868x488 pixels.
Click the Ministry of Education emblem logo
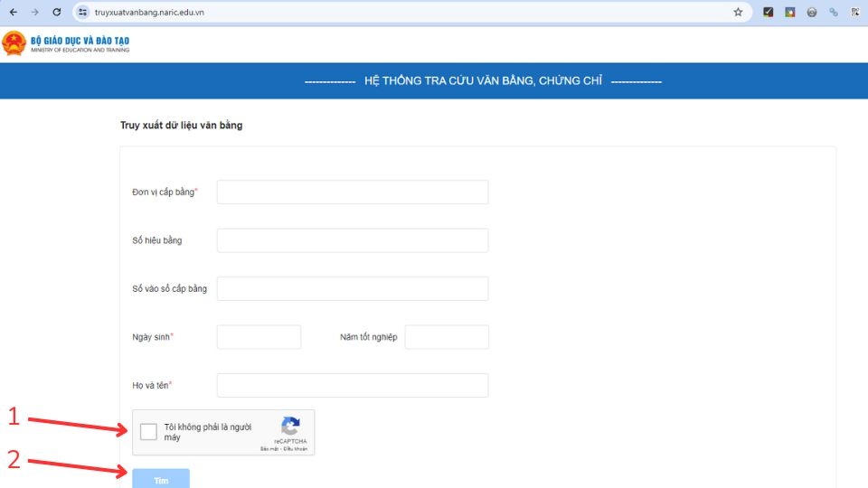coord(14,43)
